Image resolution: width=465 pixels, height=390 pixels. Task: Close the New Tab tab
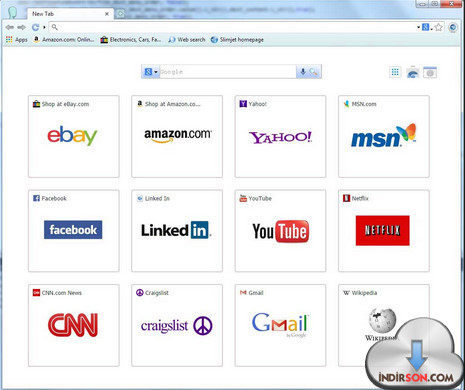[107, 14]
